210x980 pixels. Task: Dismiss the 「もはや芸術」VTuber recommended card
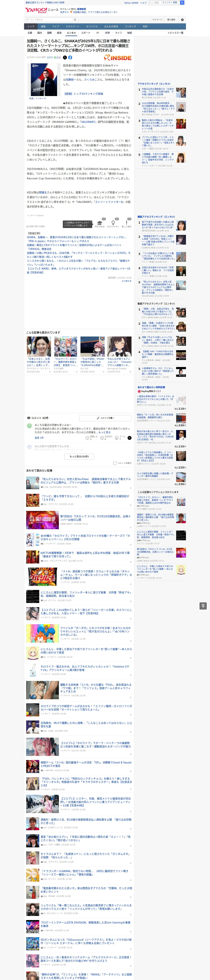pos(103,372)
